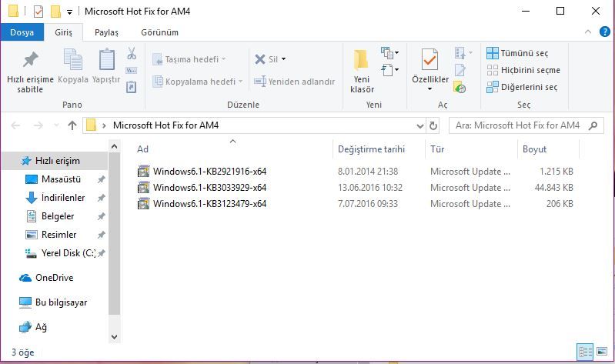Click navigation pane scrollbar up arrow
615x364 pixels.
click(114, 147)
